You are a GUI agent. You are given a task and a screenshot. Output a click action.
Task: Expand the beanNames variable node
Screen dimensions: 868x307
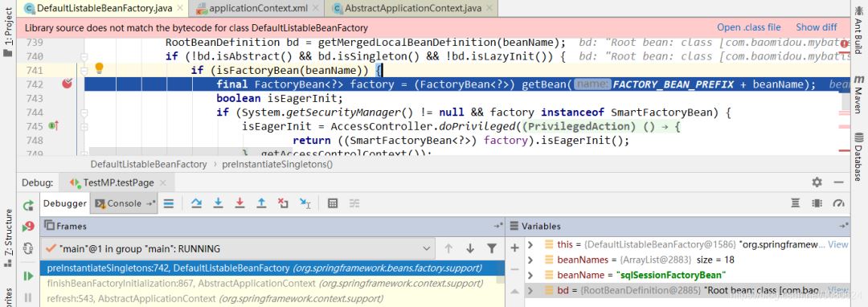[x=530, y=260]
